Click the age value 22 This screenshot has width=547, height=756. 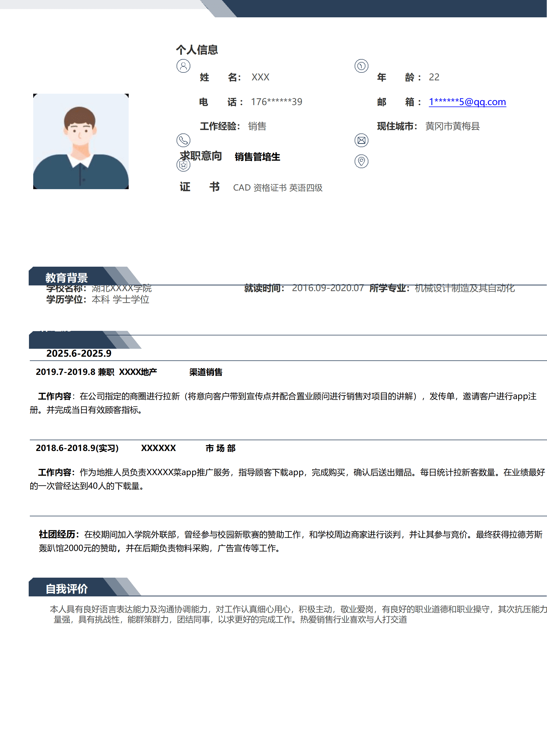pyautogui.click(x=434, y=77)
